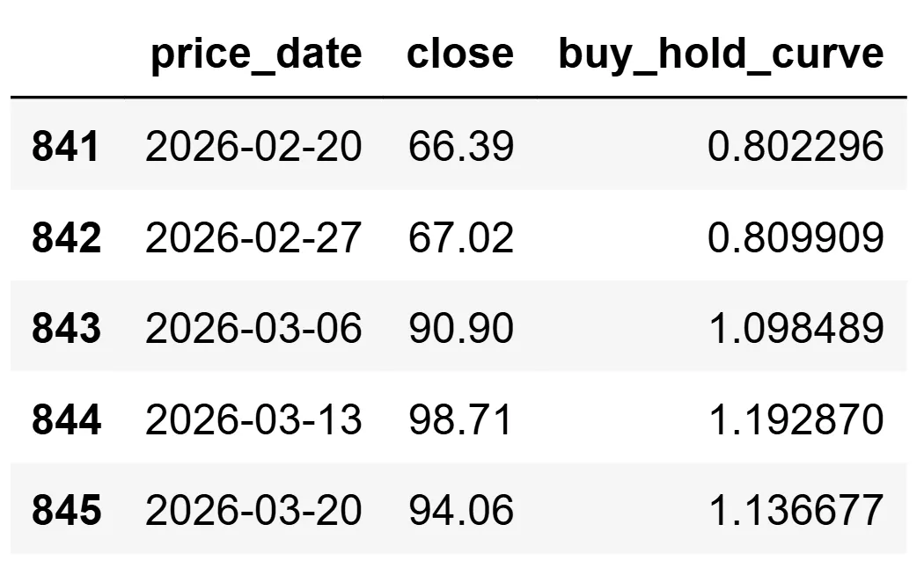The height and width of the screenshot is (568, 924).
Task: Click the date cell 2026-02-27
Action: [x=253, y=237]
